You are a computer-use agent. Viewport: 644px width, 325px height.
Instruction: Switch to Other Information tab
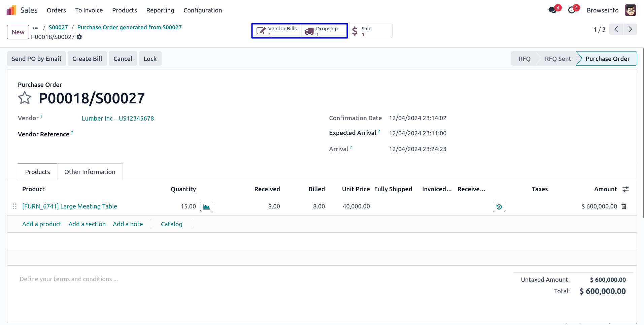click(90, 172)
